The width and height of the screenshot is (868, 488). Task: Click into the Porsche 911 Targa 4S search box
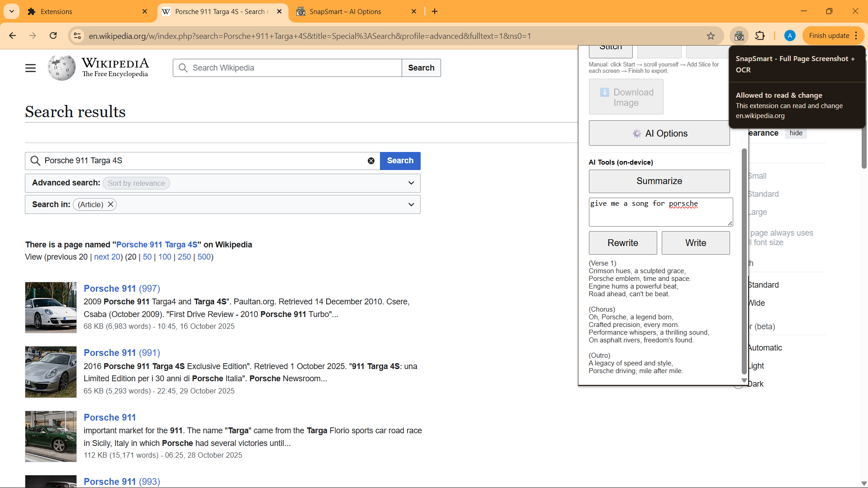[204, 161]
